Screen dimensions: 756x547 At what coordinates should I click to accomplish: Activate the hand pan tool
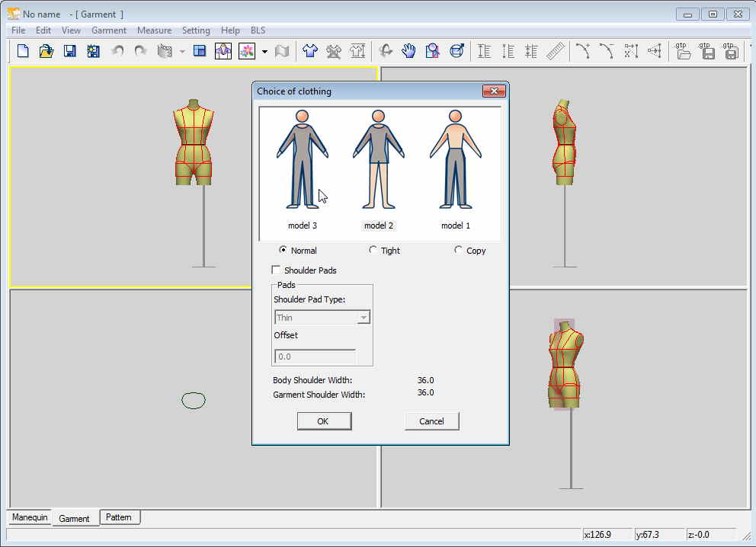409,51
